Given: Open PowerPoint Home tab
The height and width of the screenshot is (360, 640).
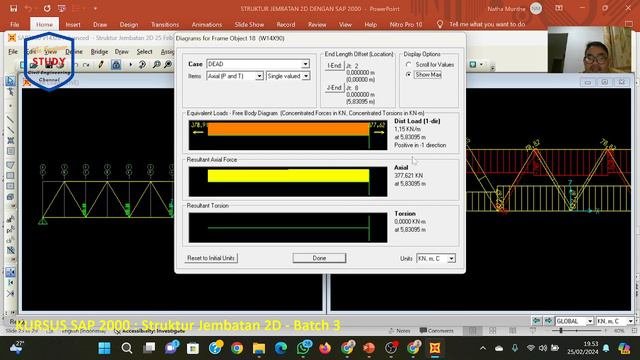Looking at the screenshot, I should pyautogui.click(x=44, y=24).
